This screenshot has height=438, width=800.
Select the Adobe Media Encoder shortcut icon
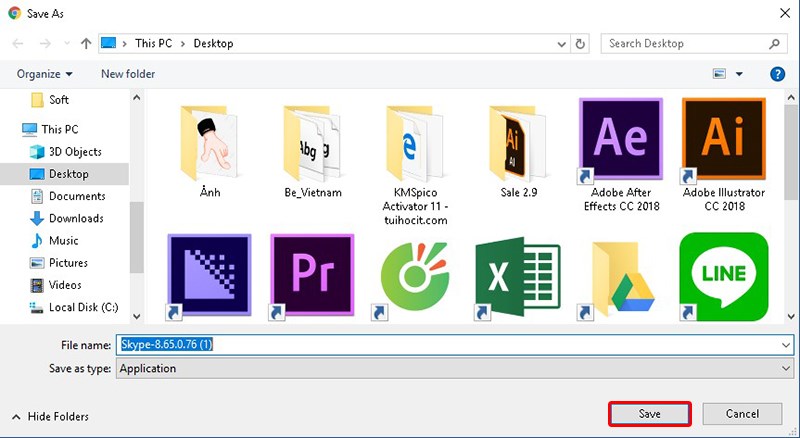[210, 276]
